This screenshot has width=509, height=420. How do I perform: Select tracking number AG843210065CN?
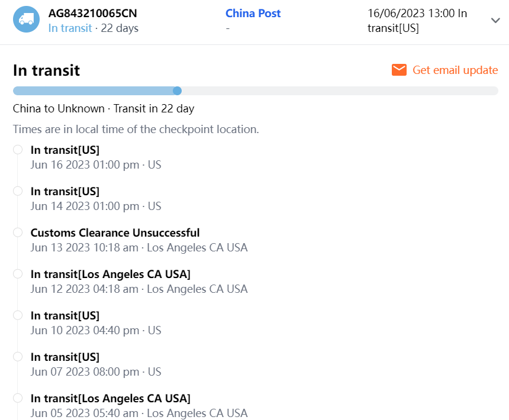point(96,13)
